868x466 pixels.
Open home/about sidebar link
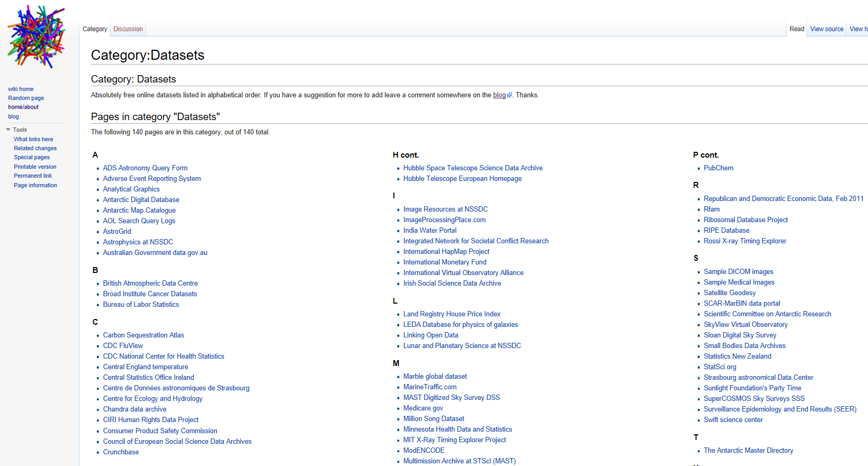point(23,107)
